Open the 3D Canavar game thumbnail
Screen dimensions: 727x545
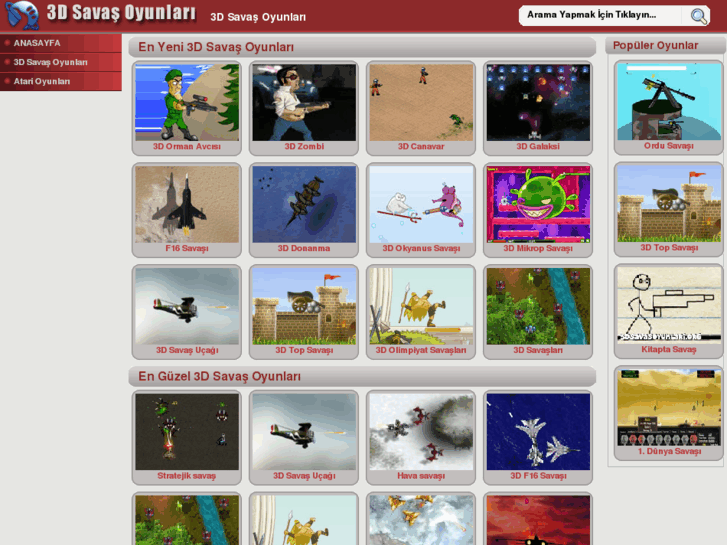point(421,103)
